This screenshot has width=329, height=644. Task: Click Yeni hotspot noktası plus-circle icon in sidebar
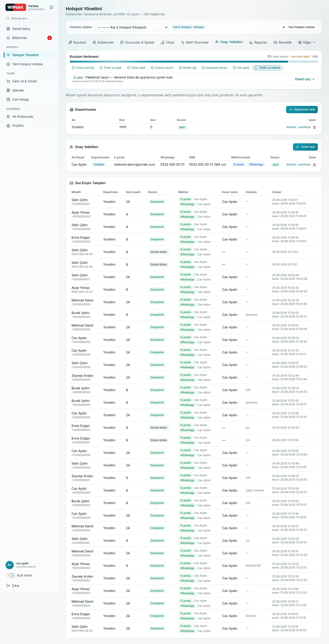tap(8, 64)
